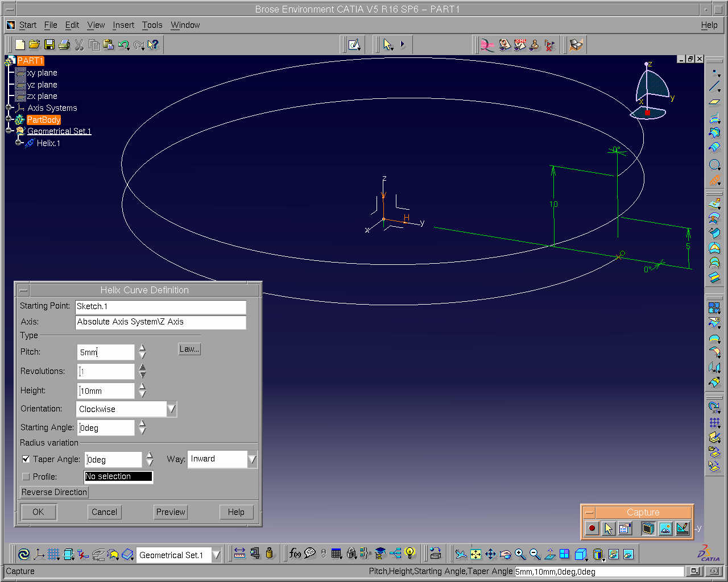Open the Insert menu
Screen dimensions: 728x582
point(123,25)
